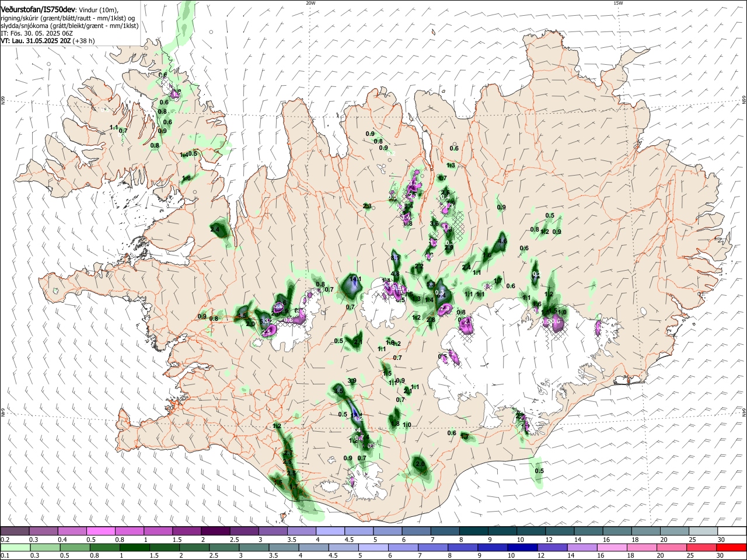Click the dark teal swatch between 9 and 10, upper scale
This screenshot has width=747, height=560.
[502, 531]
